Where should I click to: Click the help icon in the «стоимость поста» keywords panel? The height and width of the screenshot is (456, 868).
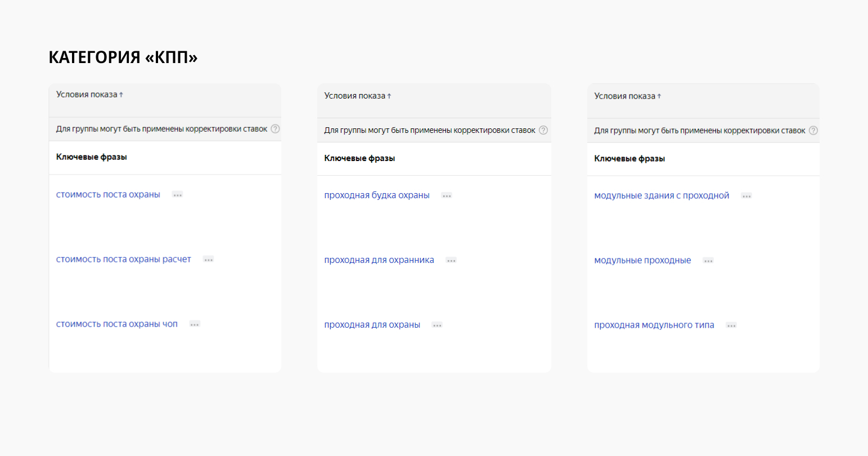pyautogui.click(x=275, y=129)
